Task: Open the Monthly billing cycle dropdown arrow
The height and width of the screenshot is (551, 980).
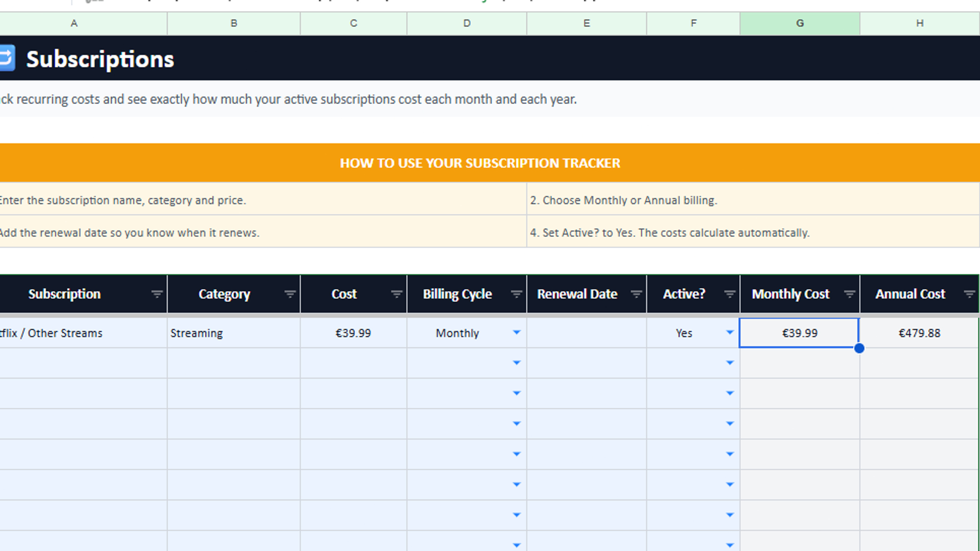Action: tap(517, 332)
